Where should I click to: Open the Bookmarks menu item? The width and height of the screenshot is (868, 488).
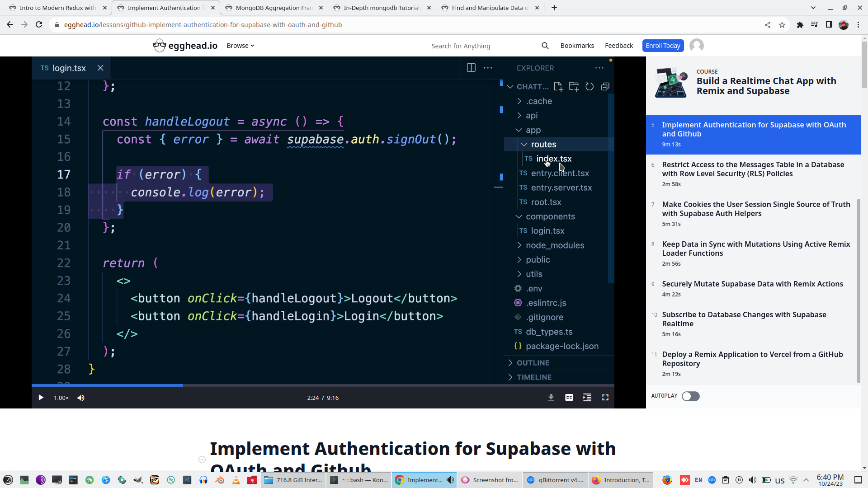(x=577, y=46)
